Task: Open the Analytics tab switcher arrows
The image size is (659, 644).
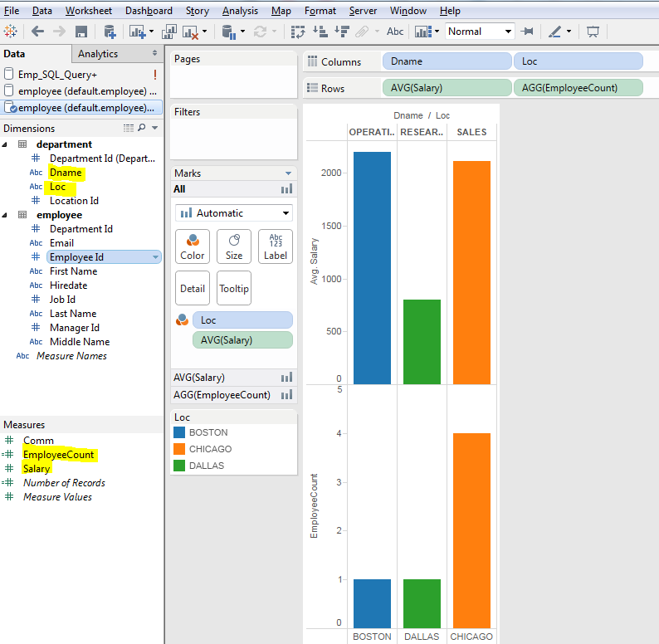Action: click(x=154, y=53)
